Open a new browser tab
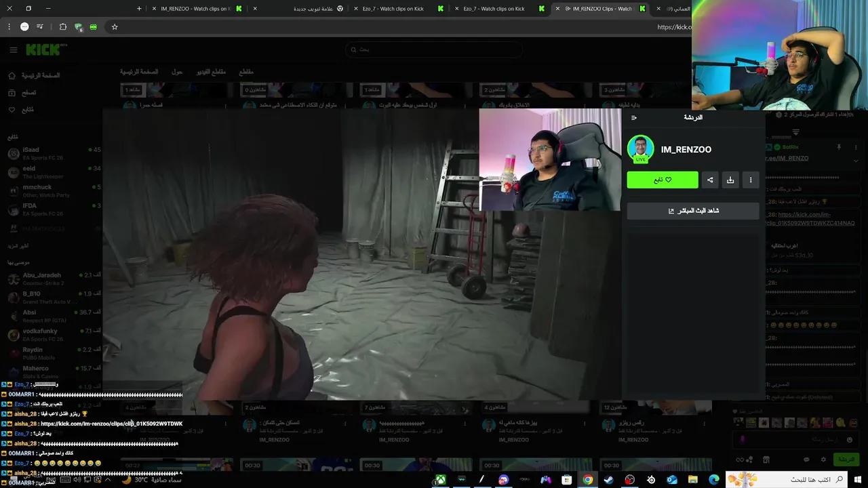 pos(139,9)
